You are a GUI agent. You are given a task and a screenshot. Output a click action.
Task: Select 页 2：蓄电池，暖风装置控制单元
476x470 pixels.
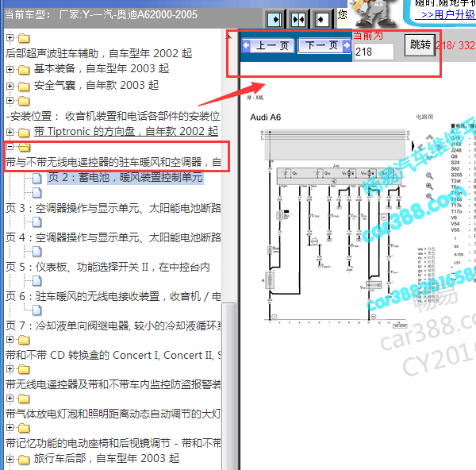tap(125, 177)
